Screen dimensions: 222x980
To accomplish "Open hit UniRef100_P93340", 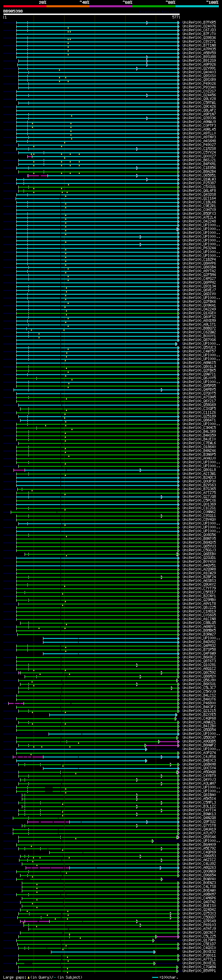I will tap(199, 88).
